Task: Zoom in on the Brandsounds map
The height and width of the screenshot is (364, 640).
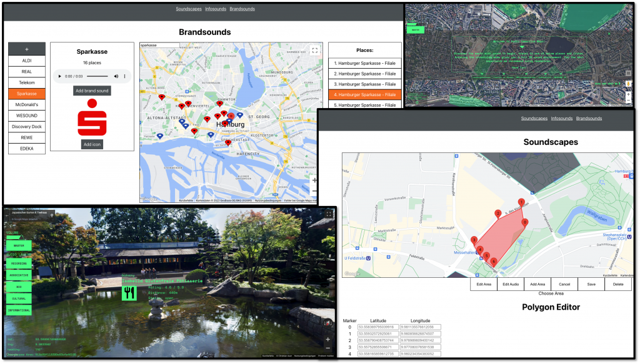Action: tap(314, 180)
